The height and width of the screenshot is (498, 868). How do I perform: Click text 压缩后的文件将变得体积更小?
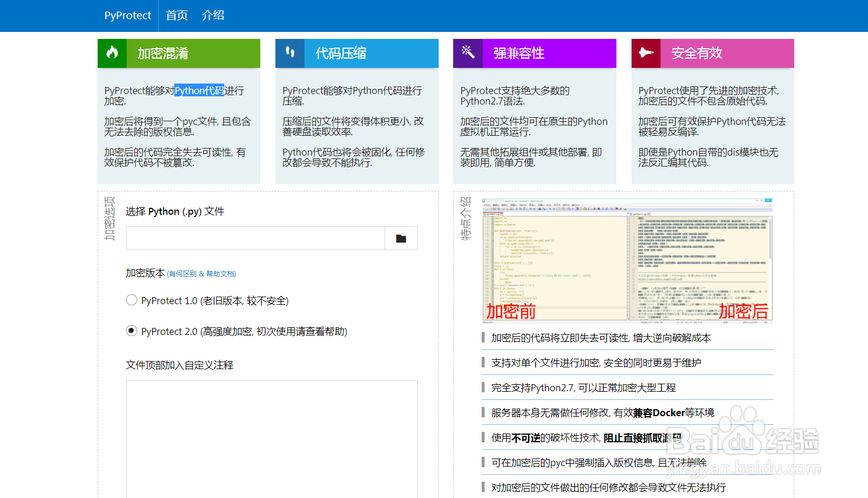tap(353, 127)
